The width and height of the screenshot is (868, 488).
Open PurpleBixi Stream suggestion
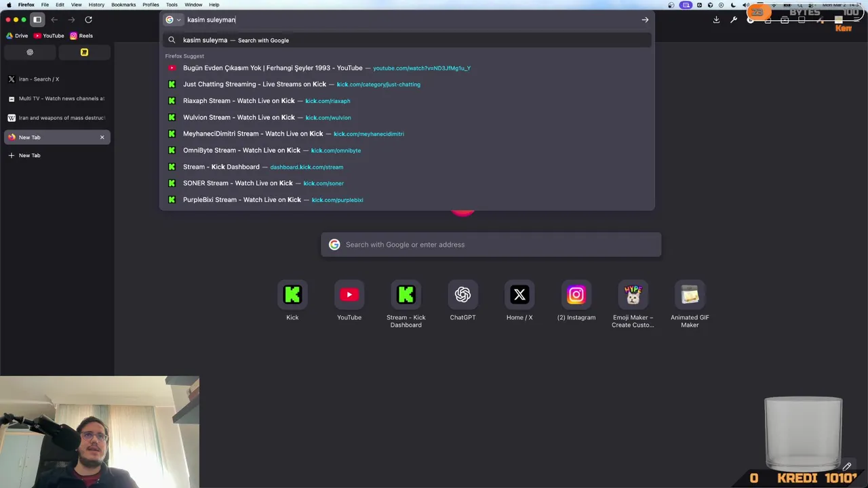click(407, 200)
